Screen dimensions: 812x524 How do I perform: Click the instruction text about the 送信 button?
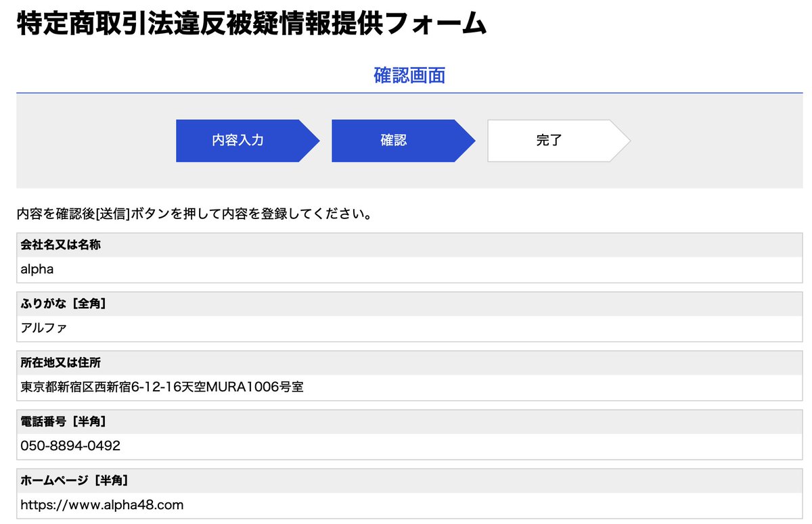click(x=194, y=214)
